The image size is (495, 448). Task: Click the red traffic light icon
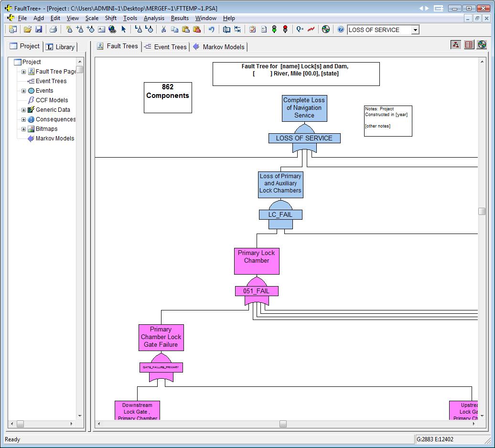tap(285, 30)
